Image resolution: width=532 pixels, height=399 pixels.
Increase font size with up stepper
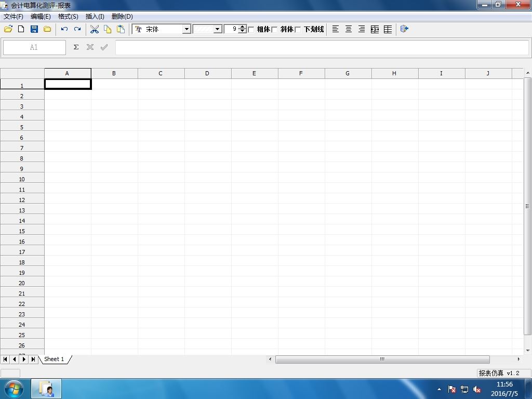point(242,27)
